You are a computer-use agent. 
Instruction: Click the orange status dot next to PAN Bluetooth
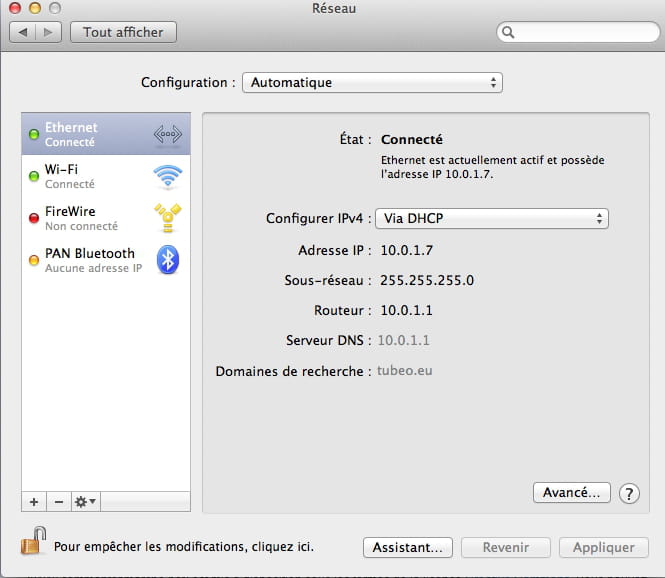(x=34, y=260)
